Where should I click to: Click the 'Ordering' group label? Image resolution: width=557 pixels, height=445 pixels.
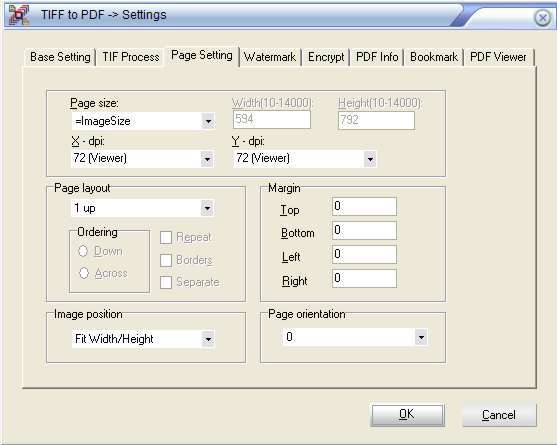97,232
